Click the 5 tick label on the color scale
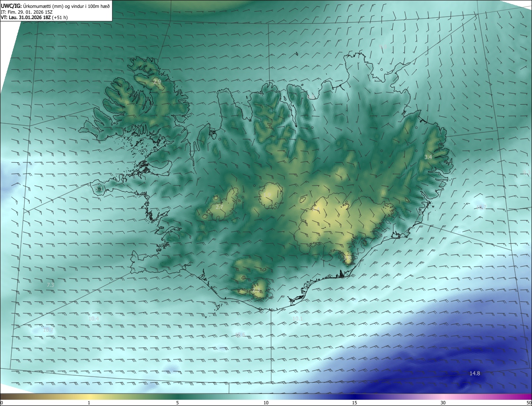 pyautogui.click(x=177, y=403)
